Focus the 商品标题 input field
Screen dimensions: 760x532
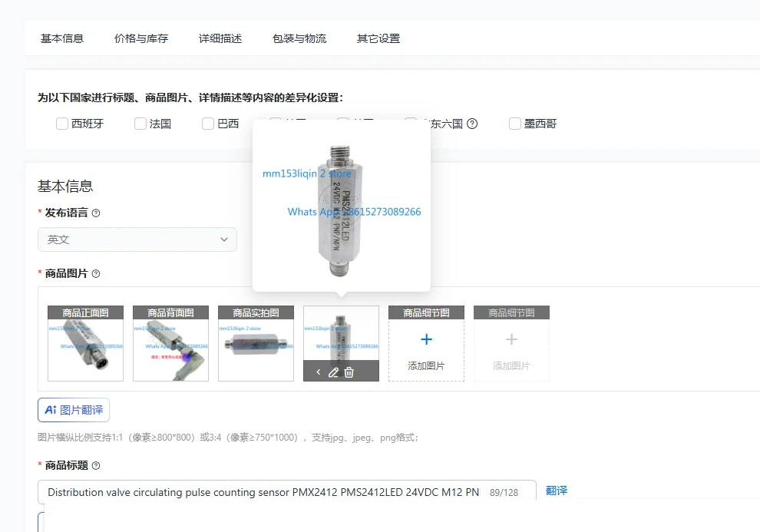pyautogui.click(x=287, y=492)
